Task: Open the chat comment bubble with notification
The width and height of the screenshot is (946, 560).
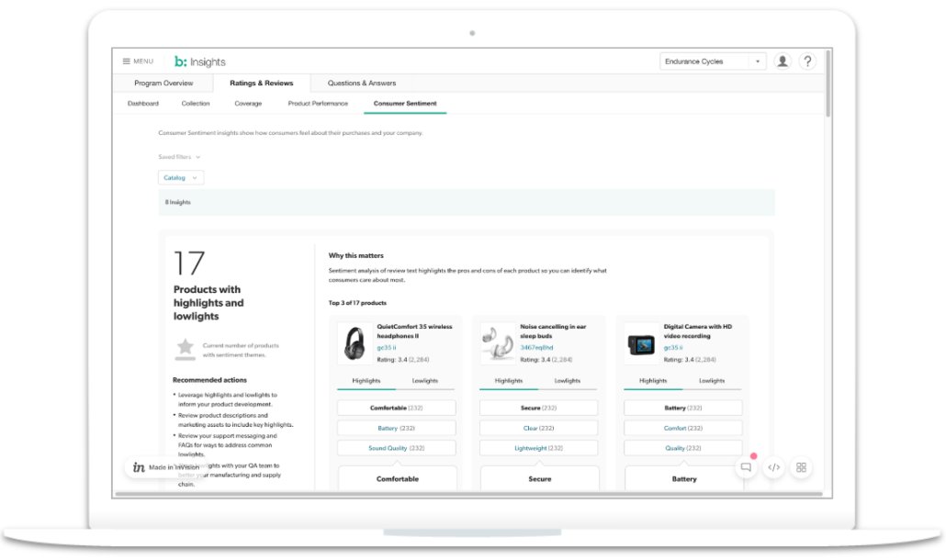Action: [747, 466]
